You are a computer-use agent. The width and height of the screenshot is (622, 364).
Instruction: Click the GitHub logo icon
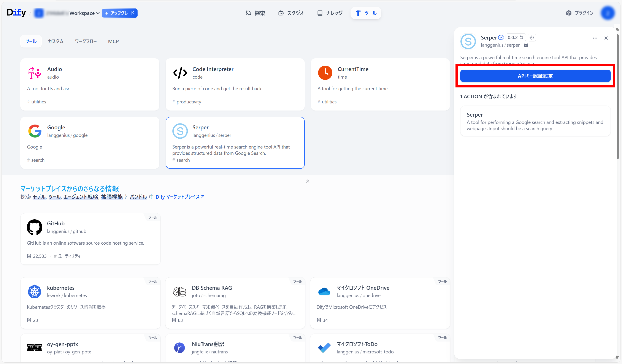point(34,227)
